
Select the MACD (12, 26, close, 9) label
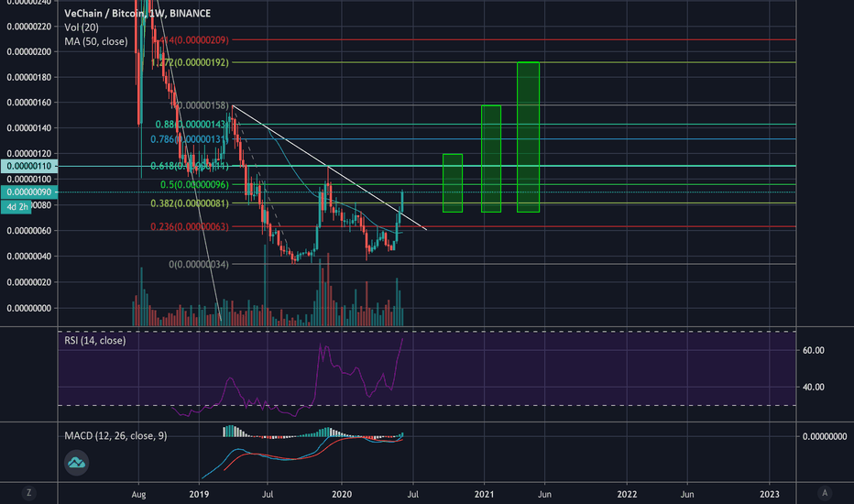[x=115, y=436]
